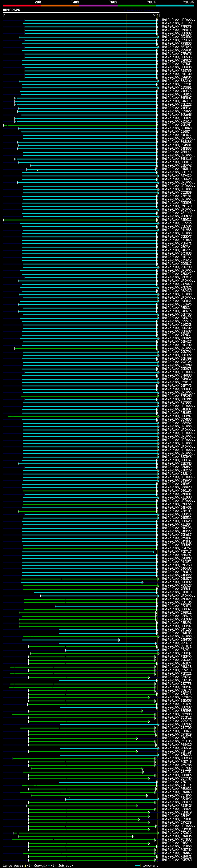This screenshot has height=868, width=197.
Task: Click label UniRef100_Q9YDK6
Action: 176,697
